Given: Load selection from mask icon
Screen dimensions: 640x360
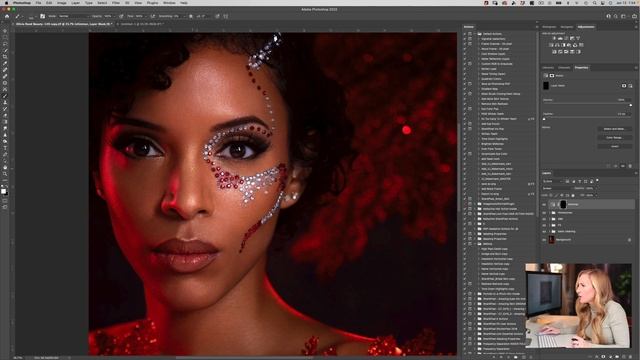Looking at the screenshot, I should point(609,166).
